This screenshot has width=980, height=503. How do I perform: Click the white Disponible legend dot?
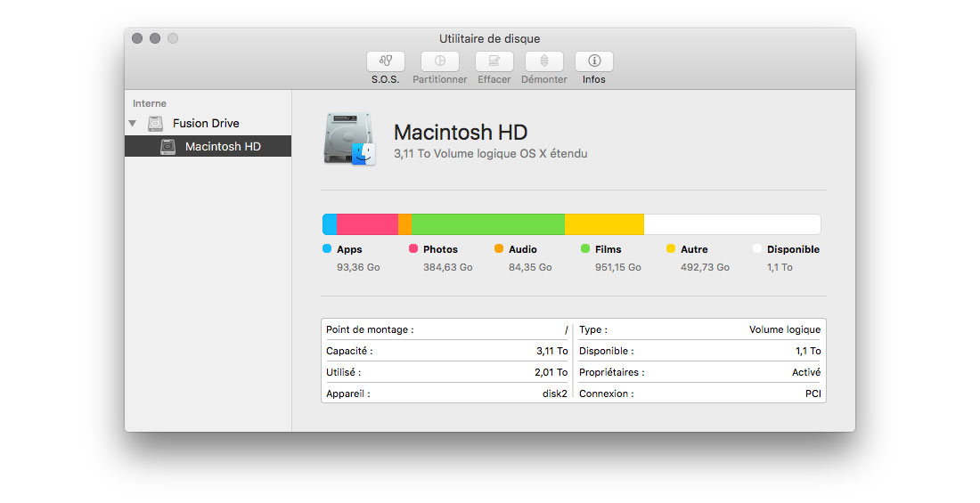tap(757, 248)
